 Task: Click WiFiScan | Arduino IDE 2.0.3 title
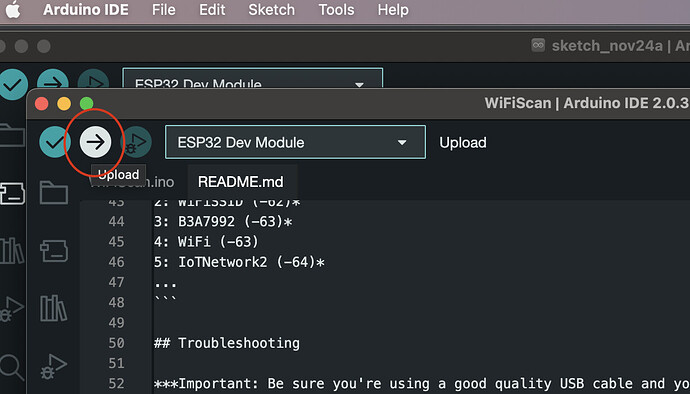tap(587, 103)
